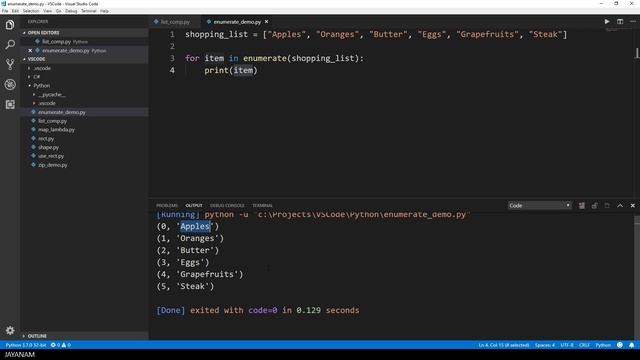Open list_comp.py in the file tree
Viewport: 640px width, 360px height.
[52, 121]
